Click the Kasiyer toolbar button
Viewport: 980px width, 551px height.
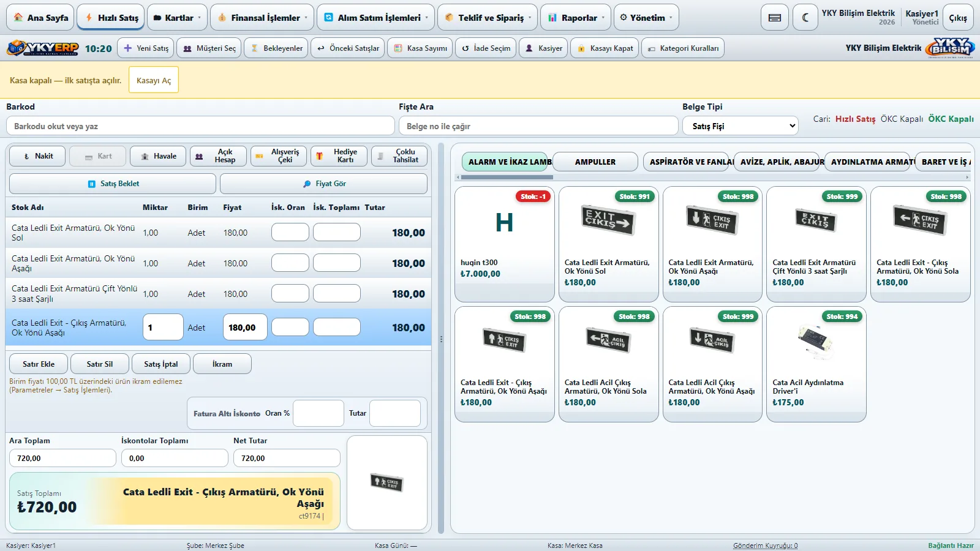543,48
